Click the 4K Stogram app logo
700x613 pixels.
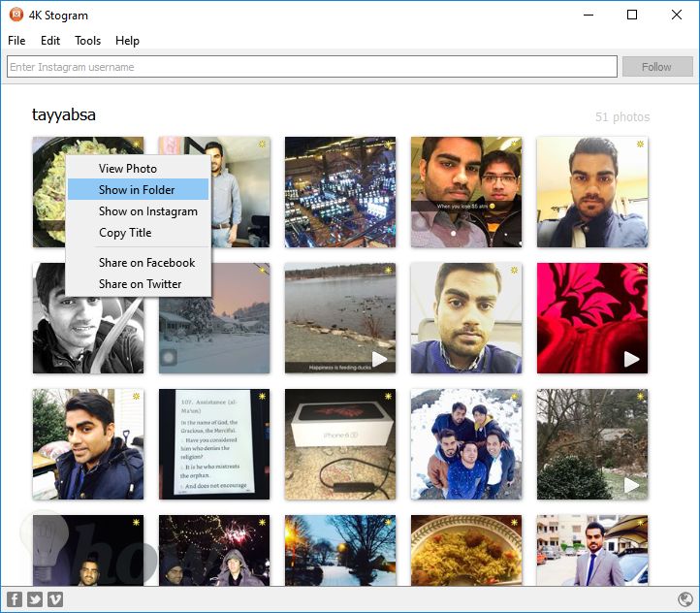(16, 15)
